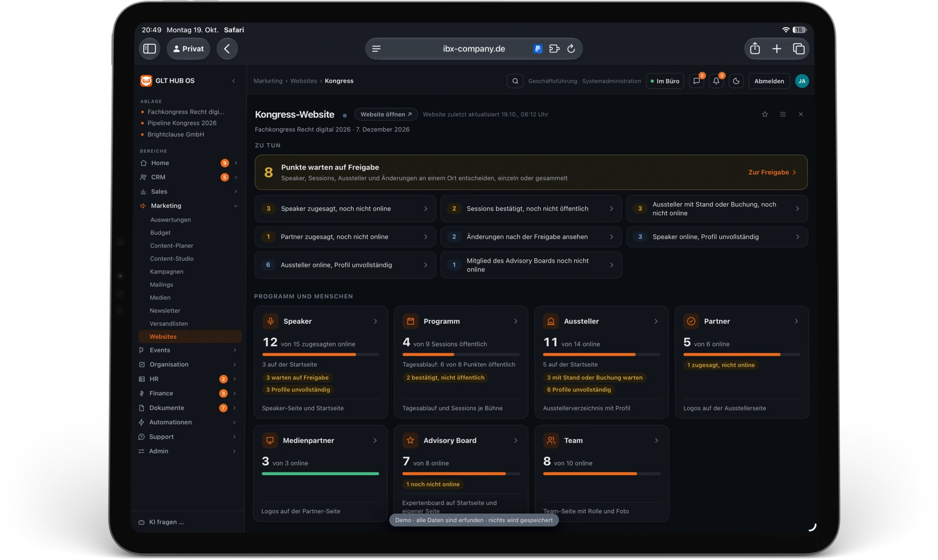Viewport: 938px width, 560px height.
Task: Click the Speaker card microphone icon
Action: pos(270,321)
